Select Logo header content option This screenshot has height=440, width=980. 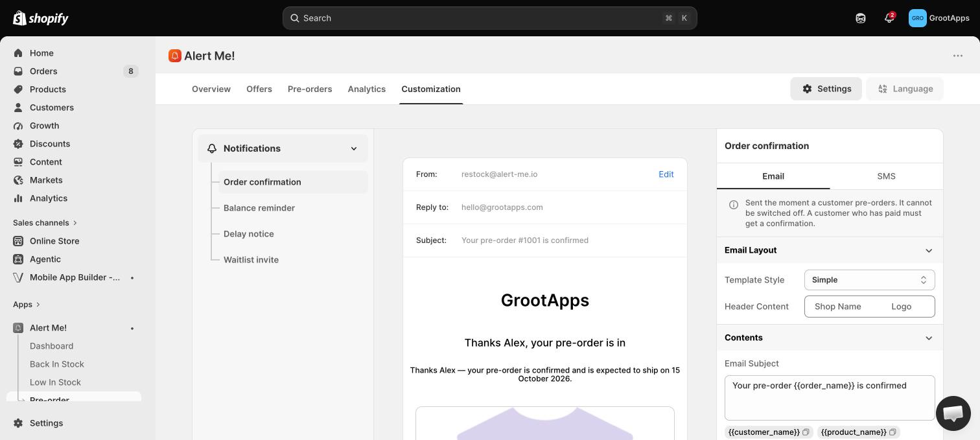click(x=902, y=307)
